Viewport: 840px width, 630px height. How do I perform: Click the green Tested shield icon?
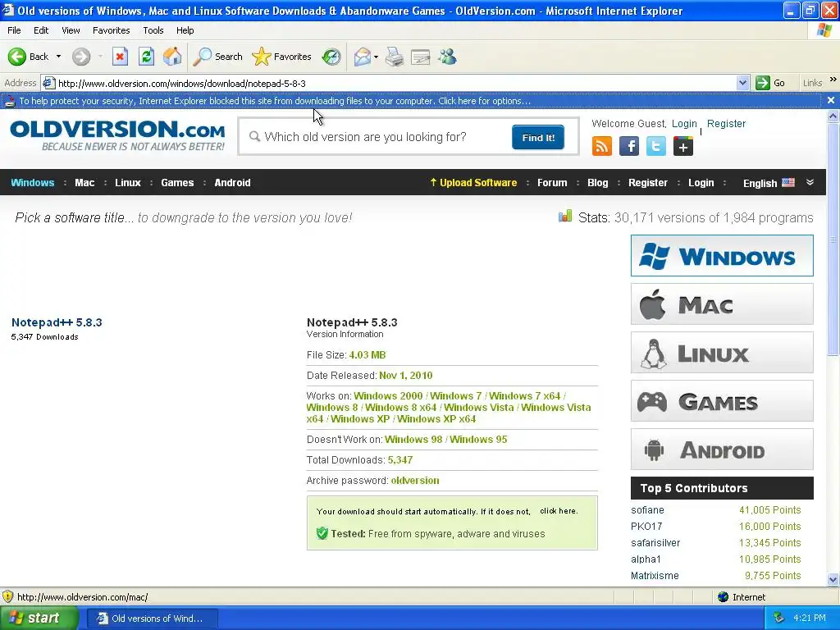tap(322, 533)
